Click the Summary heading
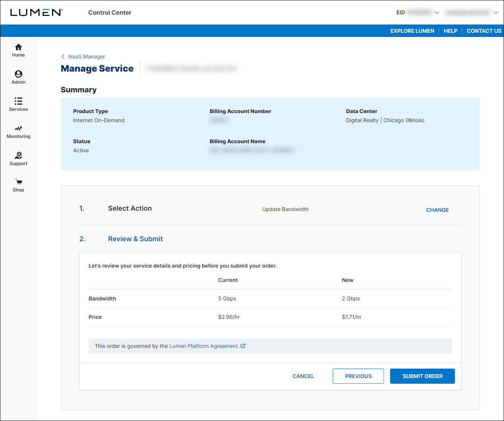 79,90
